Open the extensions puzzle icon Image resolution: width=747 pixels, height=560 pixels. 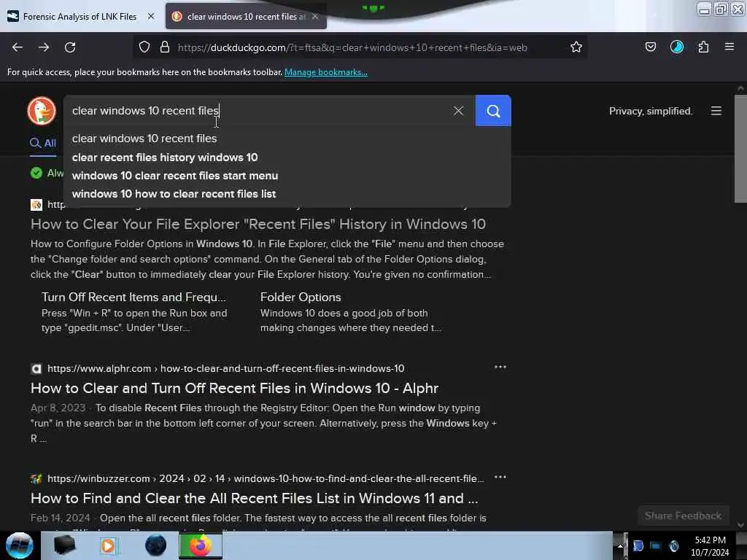tap(703, 47)
